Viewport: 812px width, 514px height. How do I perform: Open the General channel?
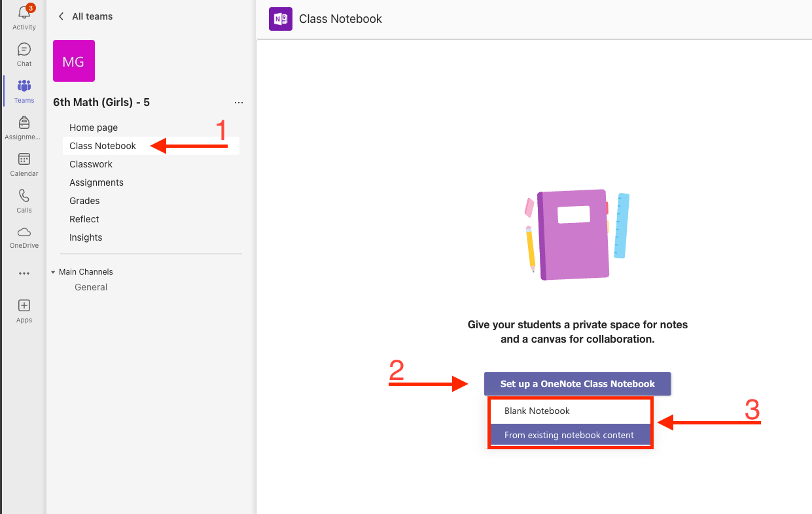[91, 286]
